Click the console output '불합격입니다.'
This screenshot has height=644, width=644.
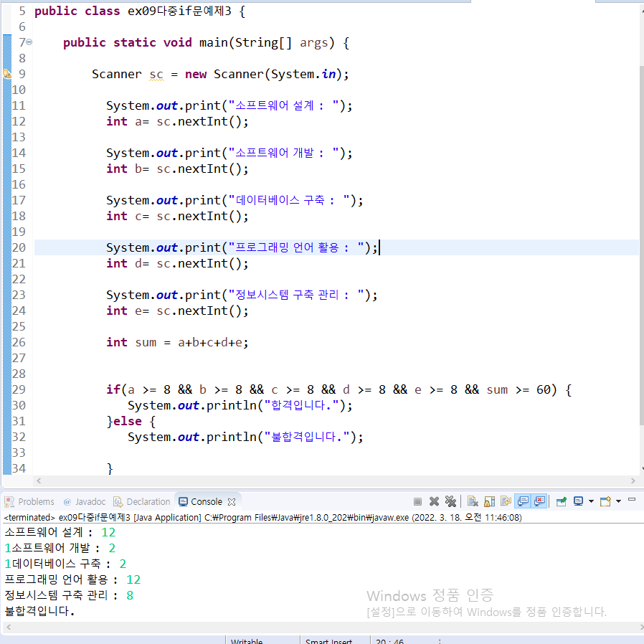[x=40, y=611]
